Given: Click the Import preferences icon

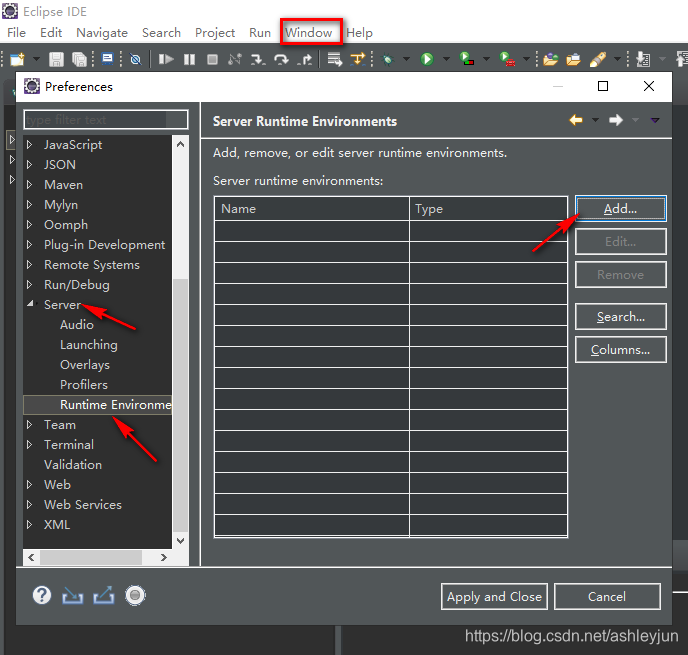Looking at the screenshot, I should [72, 595].
